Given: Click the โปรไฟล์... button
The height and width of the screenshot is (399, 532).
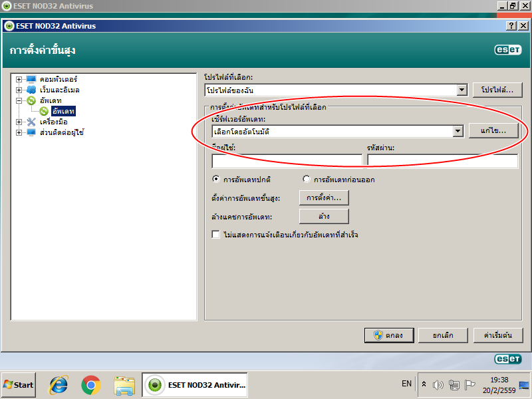Looking at the screenshot, I should tap(497, 90).
